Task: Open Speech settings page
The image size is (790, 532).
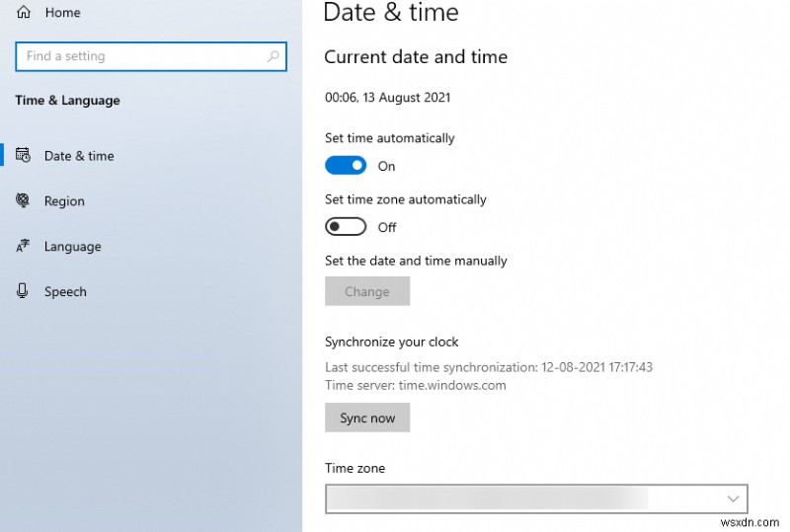Action: (x=65, y=292)
